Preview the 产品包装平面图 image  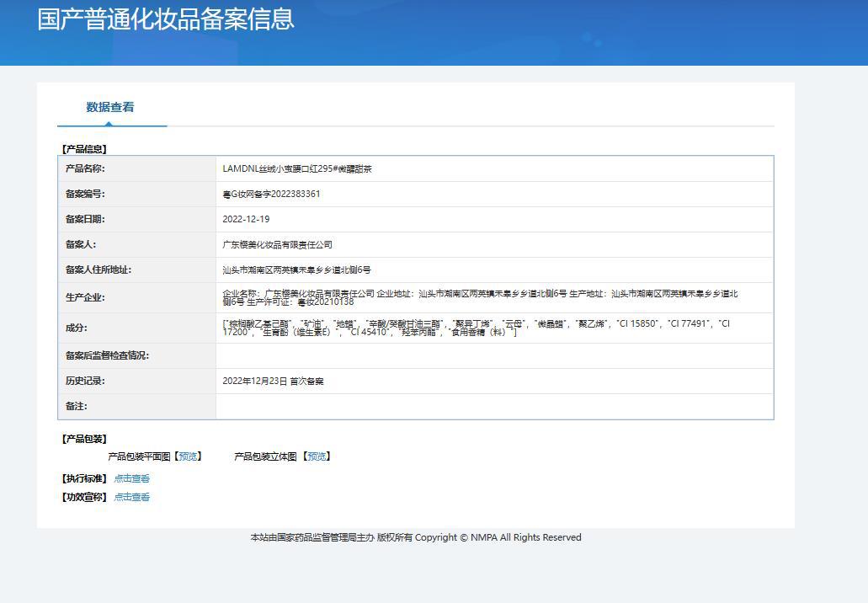[x=189, y=456]
